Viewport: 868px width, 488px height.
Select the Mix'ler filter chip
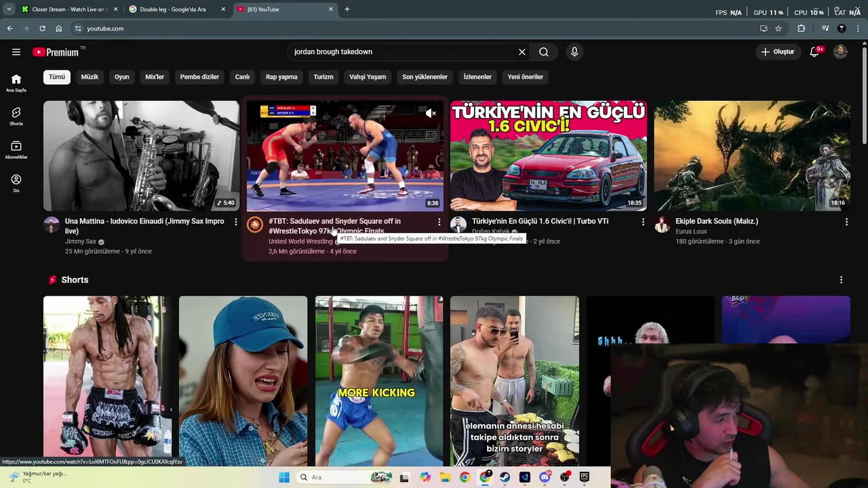155,77
